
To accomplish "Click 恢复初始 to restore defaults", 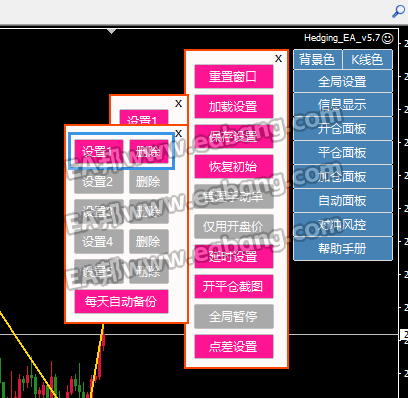I will click(234, 167).
